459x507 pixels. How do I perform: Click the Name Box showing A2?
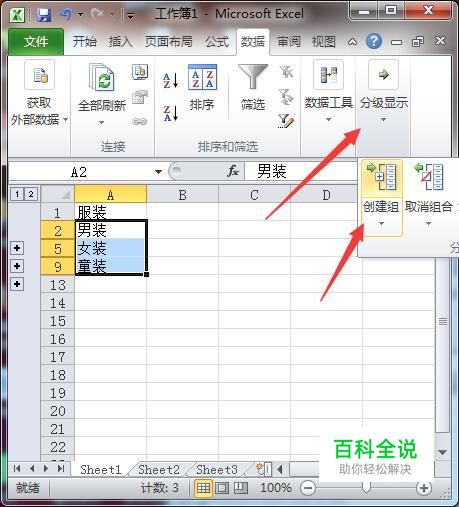point(80,172)
